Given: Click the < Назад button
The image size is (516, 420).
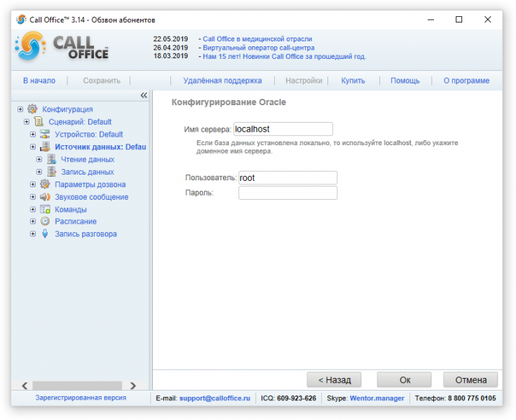Looking at the screenshot, I should pyautogui.click(x=334, y=380).
